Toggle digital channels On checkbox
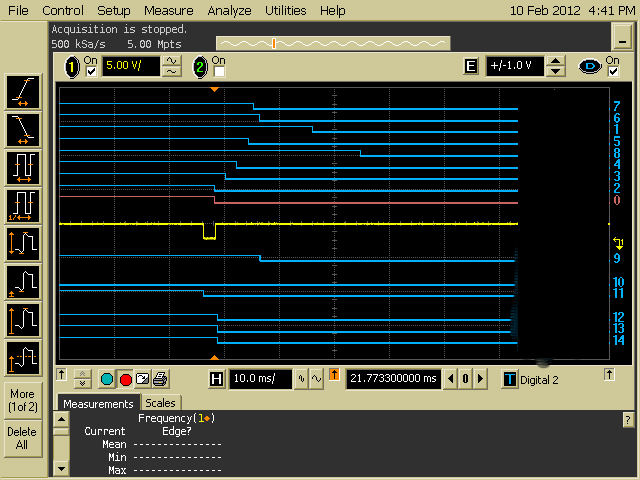 coord(613,72)
